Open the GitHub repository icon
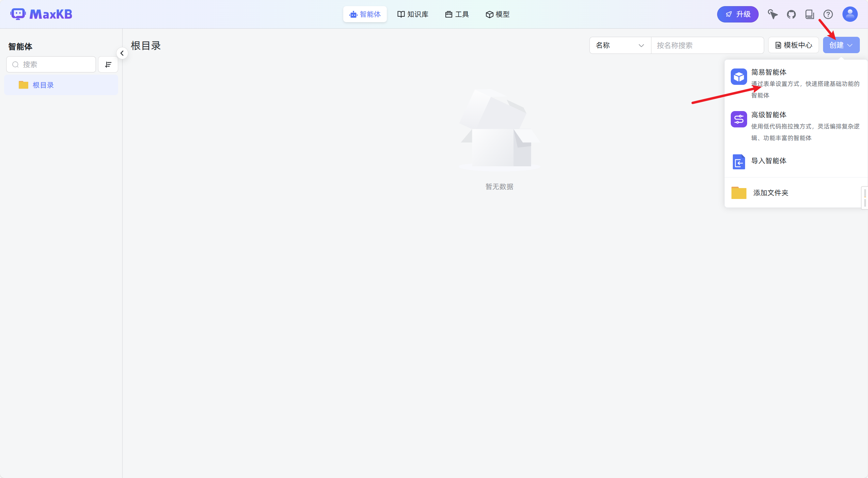 click(x=791, y=14)
